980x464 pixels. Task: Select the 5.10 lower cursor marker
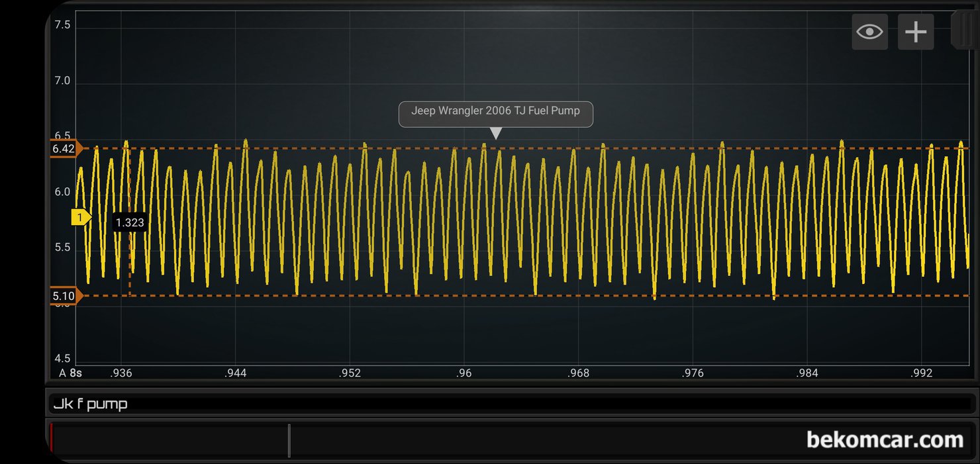(x=66, y=296)
